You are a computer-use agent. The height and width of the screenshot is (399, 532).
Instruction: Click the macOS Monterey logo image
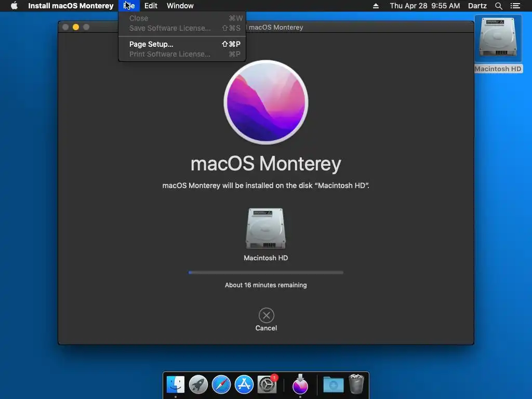pos(266,102)
